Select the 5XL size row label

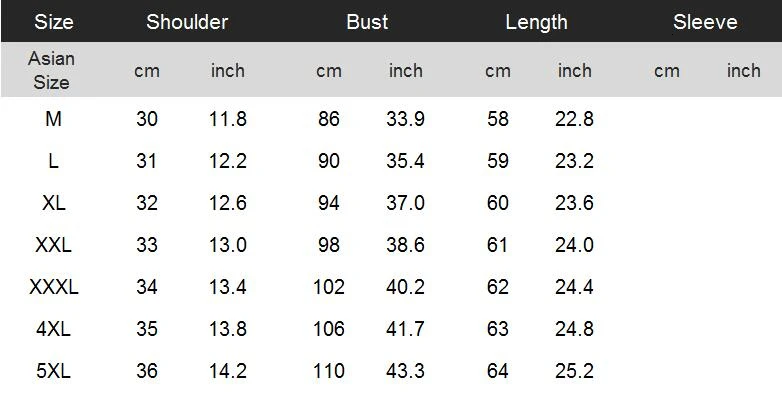coord(53,371)
